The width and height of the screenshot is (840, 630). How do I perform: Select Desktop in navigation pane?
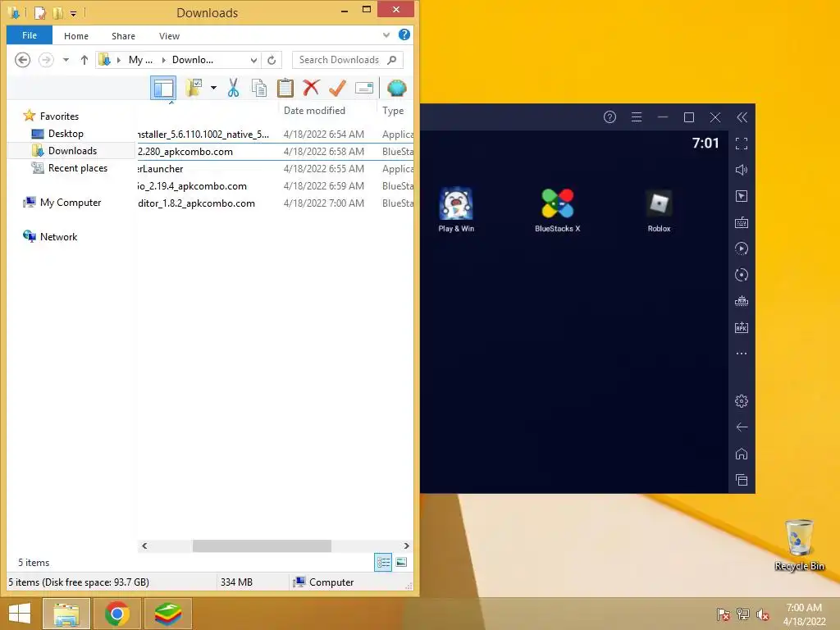(x=66, y=134)
